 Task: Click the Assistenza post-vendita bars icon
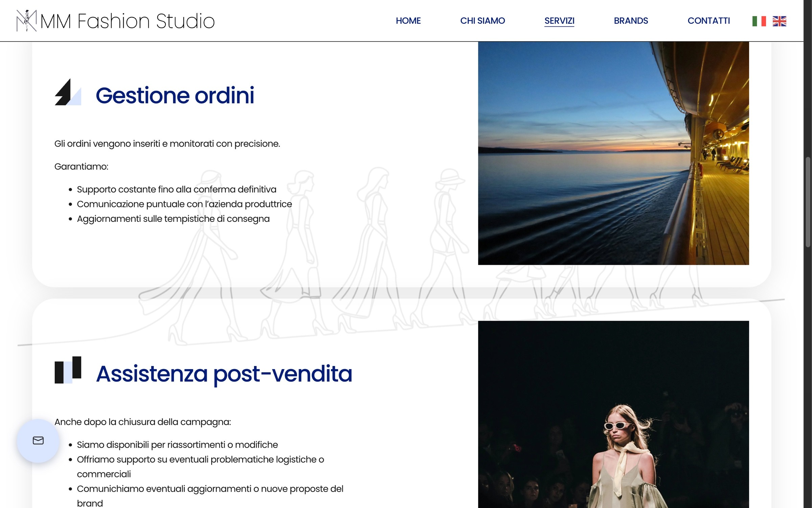68,370
